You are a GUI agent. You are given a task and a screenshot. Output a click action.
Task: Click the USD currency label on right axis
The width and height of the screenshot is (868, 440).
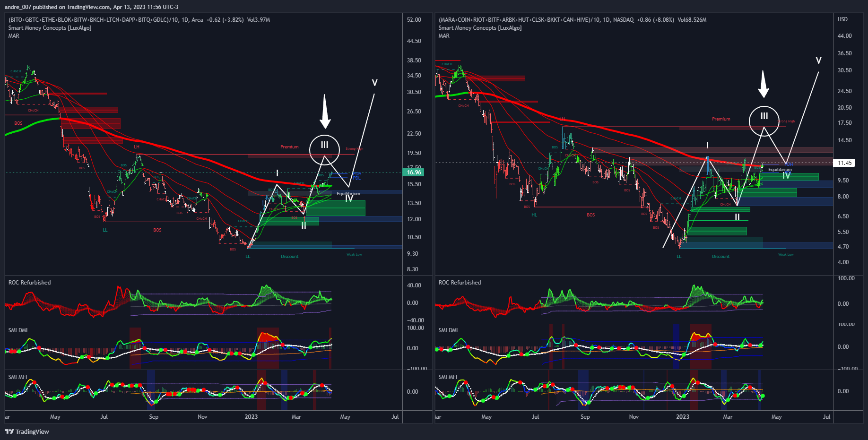842,19
